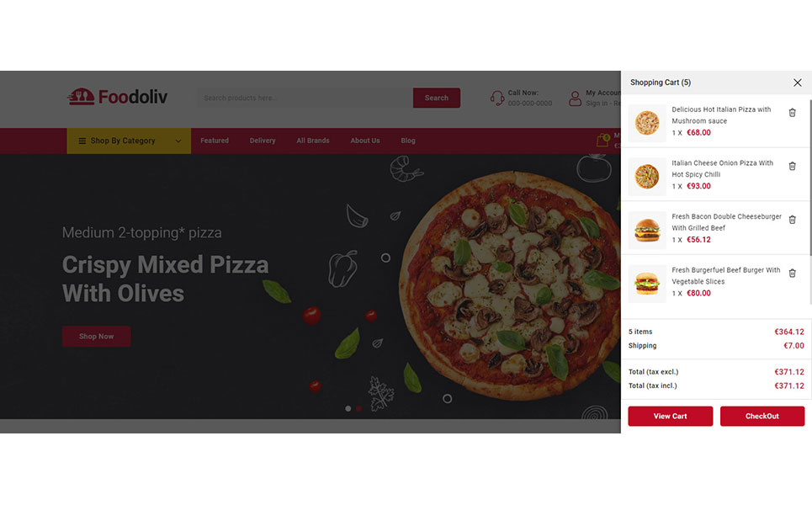Image resolution: width=812 pixels, height=505 pixels.
Task: Open the Blog menu link
Action: point(408,141)
